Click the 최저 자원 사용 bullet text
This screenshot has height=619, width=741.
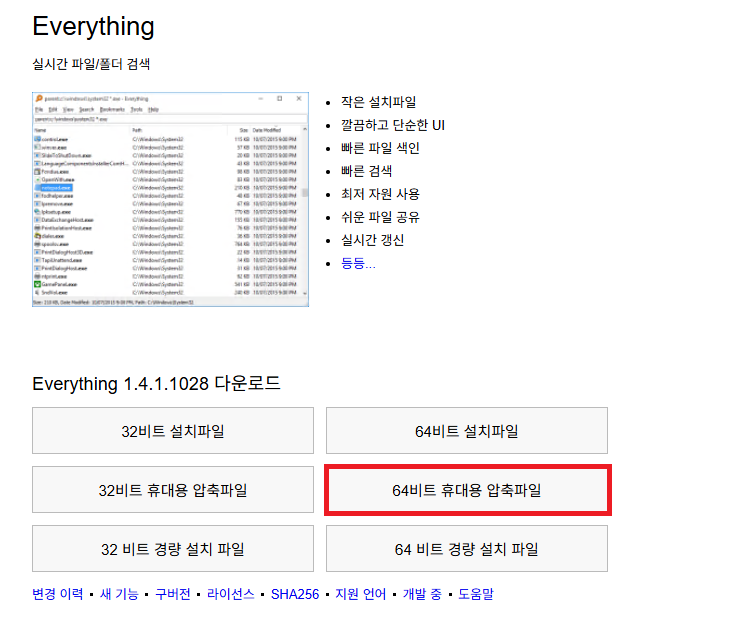380,194
